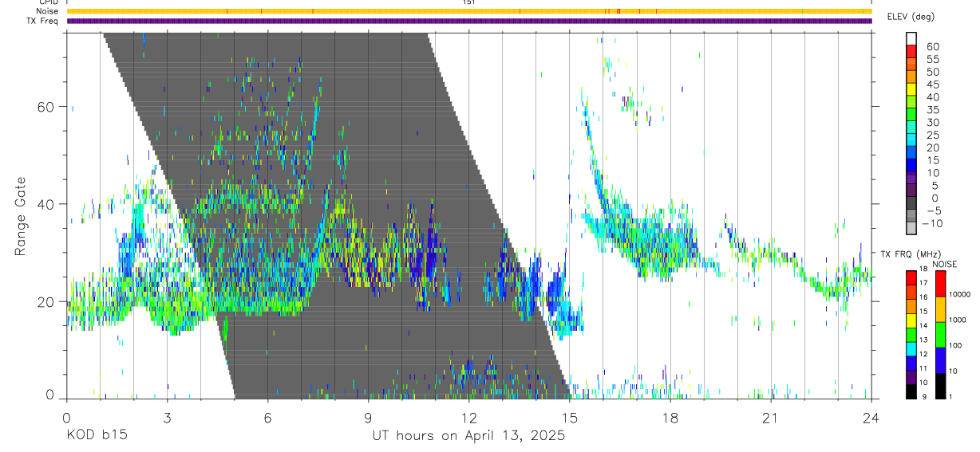Image resolution: width=980 pixels, height=452 pixels.
Task: Click the '-10' value on the ELEV colorbar
Action: click(932, 223)
